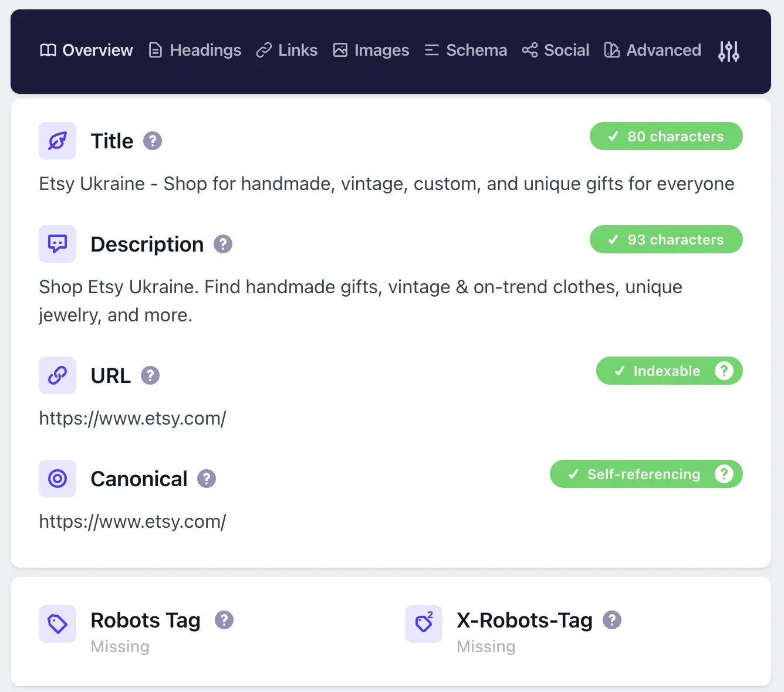The image size is (784, 692).
Task: Click the Robots Tag label icon
Action: pyautogui.click(x=58, y=624)
